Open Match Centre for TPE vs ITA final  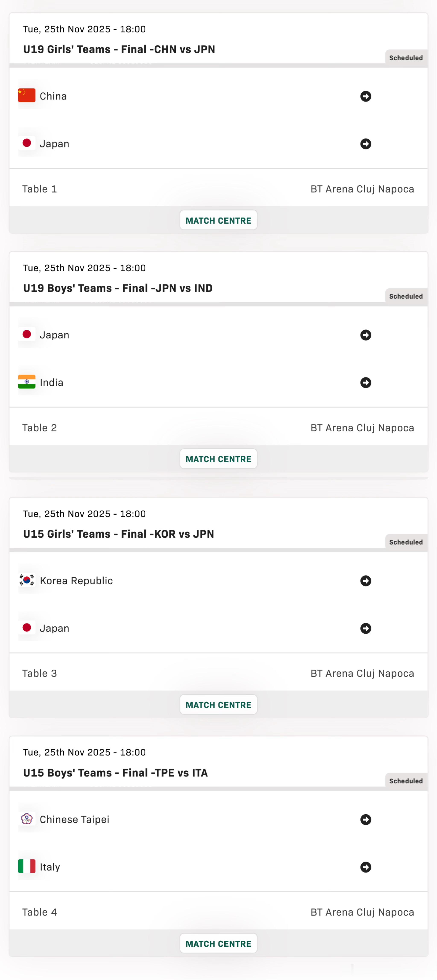click(218, 943)
